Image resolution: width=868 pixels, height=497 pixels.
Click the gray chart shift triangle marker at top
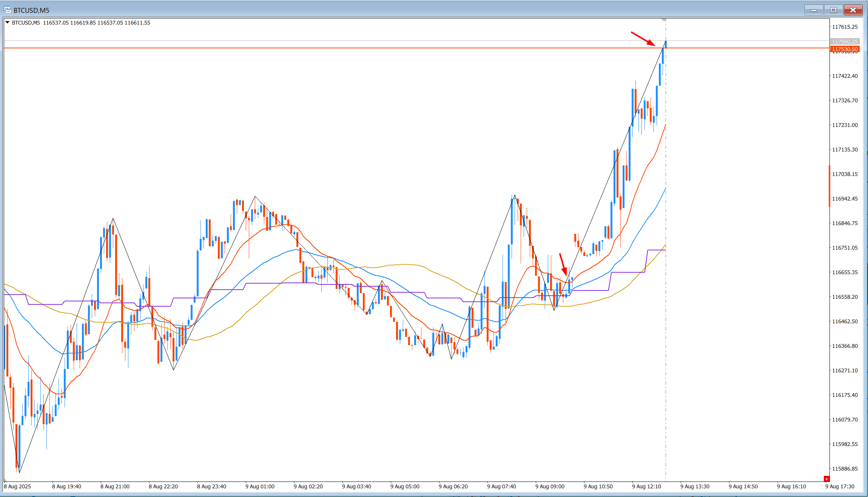click(664, 20)
